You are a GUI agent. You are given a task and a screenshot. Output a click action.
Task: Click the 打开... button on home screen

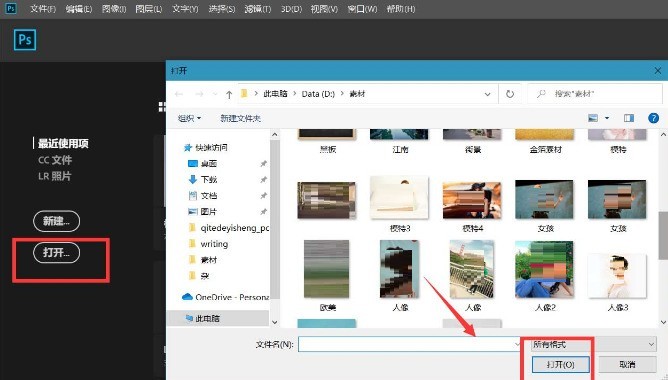click(x=56, y=253)
